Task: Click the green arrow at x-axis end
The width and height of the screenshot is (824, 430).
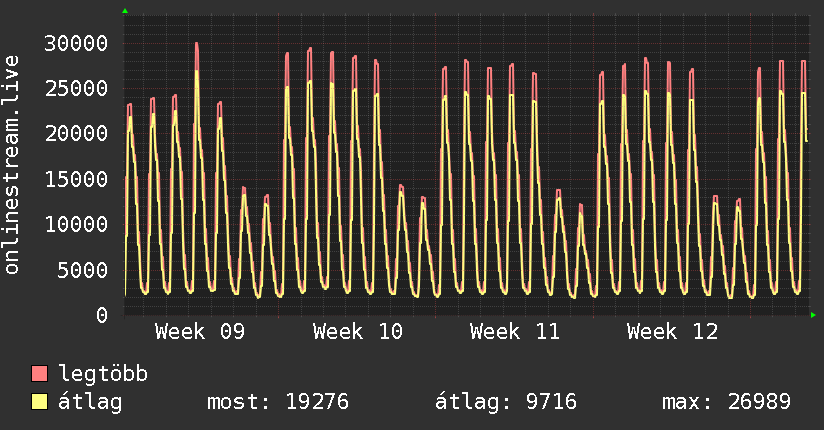Action: (813, 315)
